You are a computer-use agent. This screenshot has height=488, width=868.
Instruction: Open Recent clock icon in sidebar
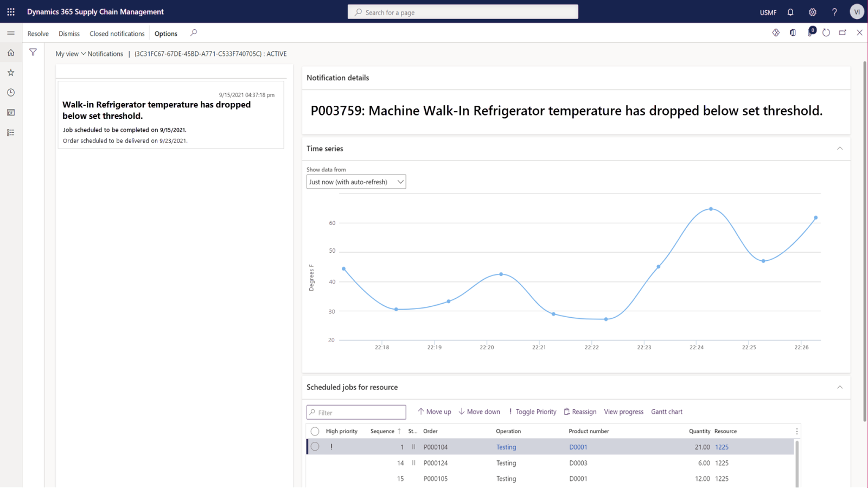(11, 93)
